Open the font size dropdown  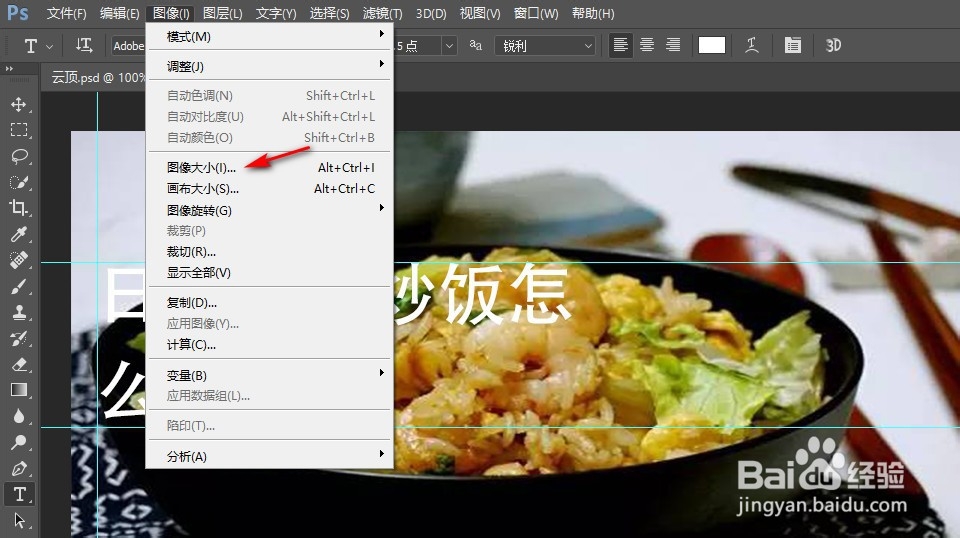pos(449,46)
